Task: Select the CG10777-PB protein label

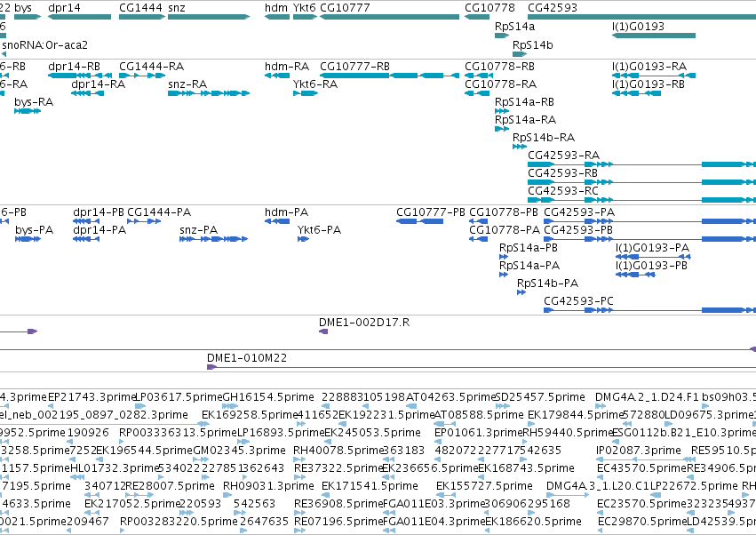Action: point(431,212)
